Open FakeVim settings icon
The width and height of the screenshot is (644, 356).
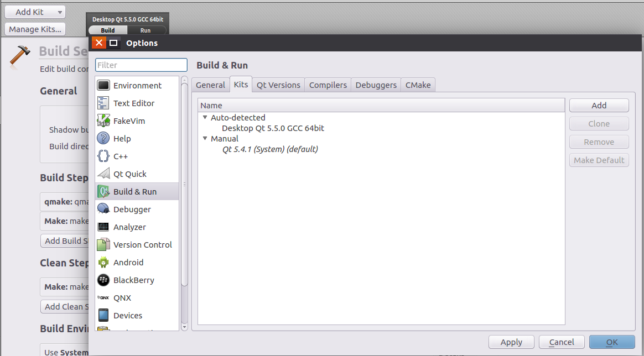coord(103,121)
